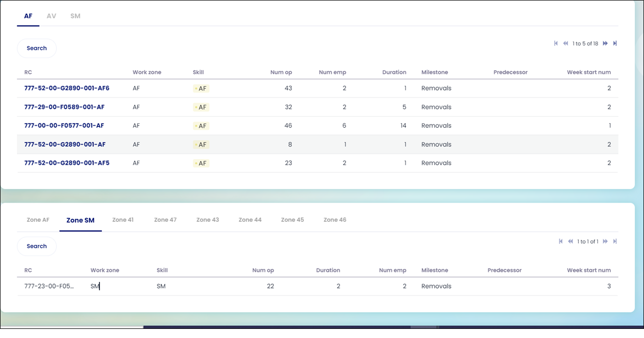The image size is (644, 338).
Task: Open the Zone 47 tab
Action: pos(165,220)
